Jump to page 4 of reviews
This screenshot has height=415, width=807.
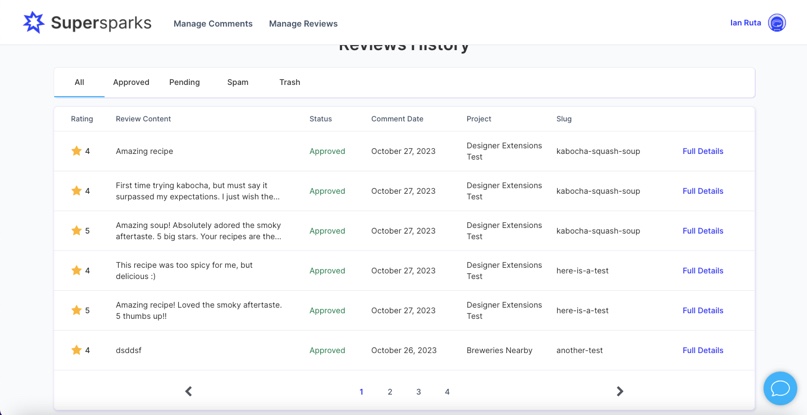click(x=447, y=392)
